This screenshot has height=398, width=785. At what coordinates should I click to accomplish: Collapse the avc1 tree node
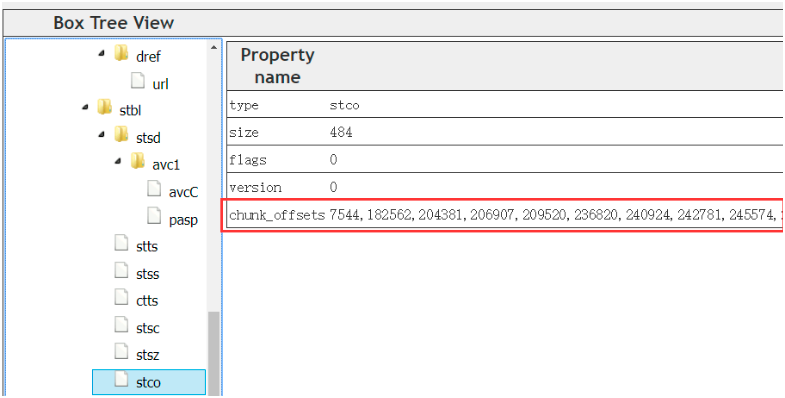pyautogui.click(x=119, y=162)
